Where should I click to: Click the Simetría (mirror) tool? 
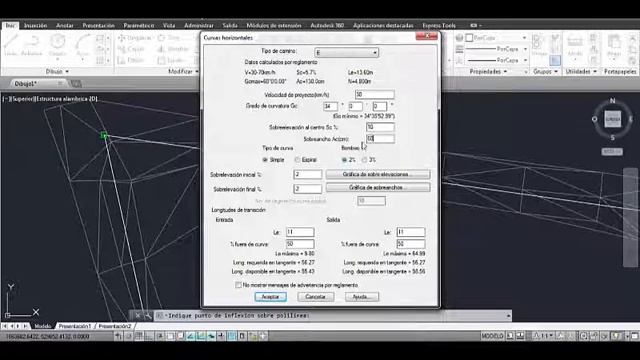(173, 49)
